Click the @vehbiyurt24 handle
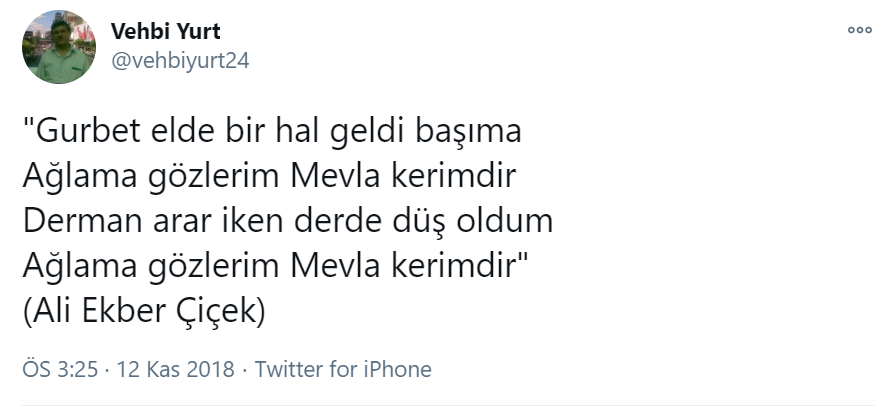 179,60
